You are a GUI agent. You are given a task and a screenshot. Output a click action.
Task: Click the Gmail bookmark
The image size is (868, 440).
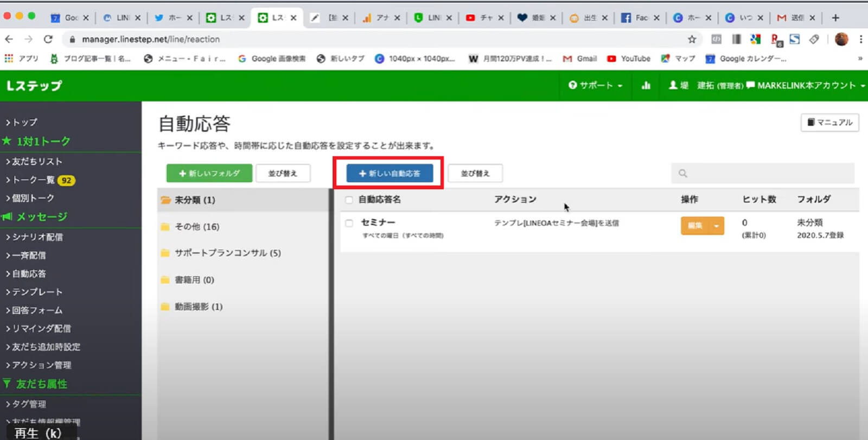pyautogui.click(x=580, y=59)
